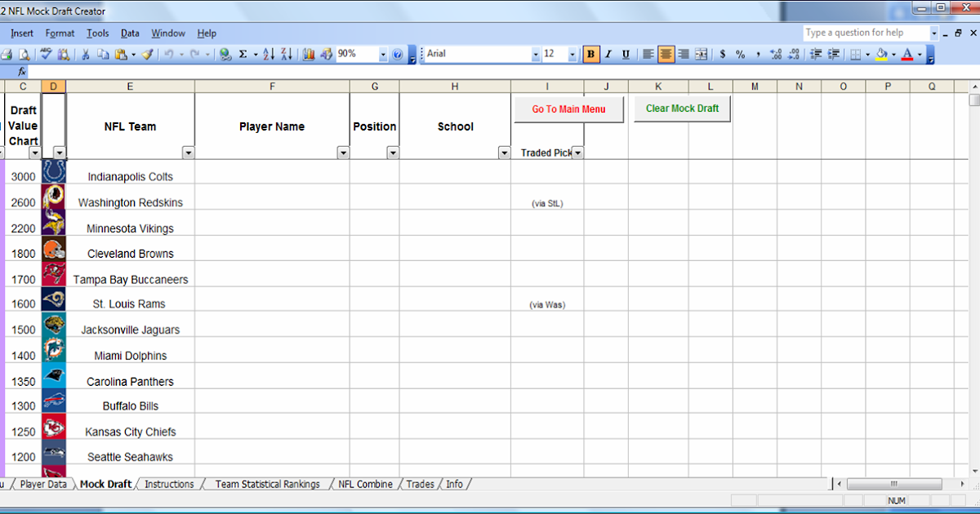Click the Undo arrow icon

tap(167, 54)
